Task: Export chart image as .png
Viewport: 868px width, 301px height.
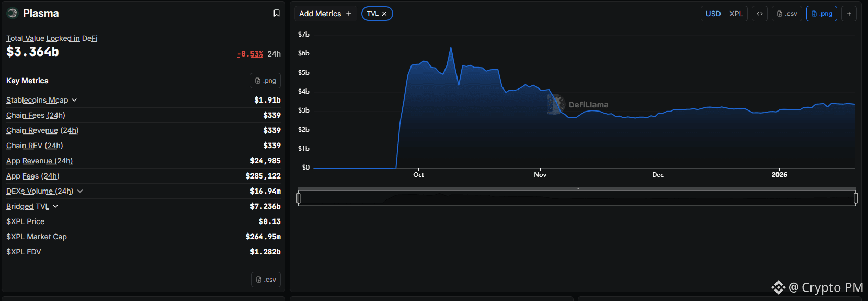Action: pos(821,14)
